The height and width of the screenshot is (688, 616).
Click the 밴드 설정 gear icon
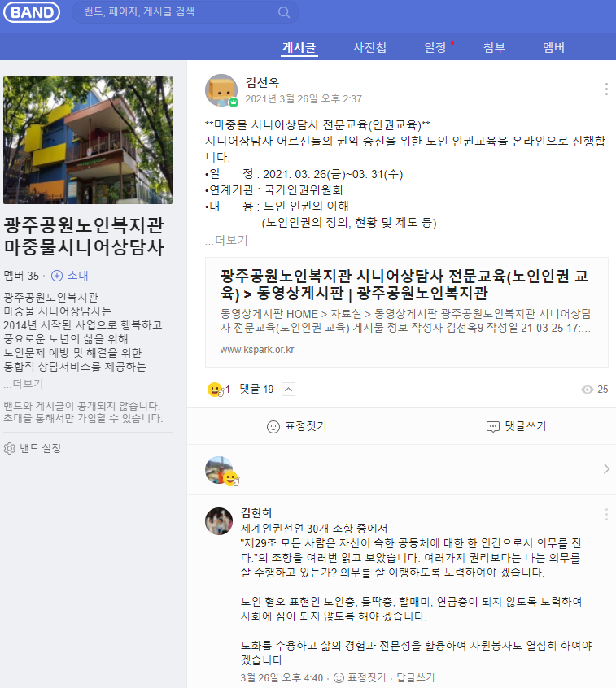click(9, 448)
